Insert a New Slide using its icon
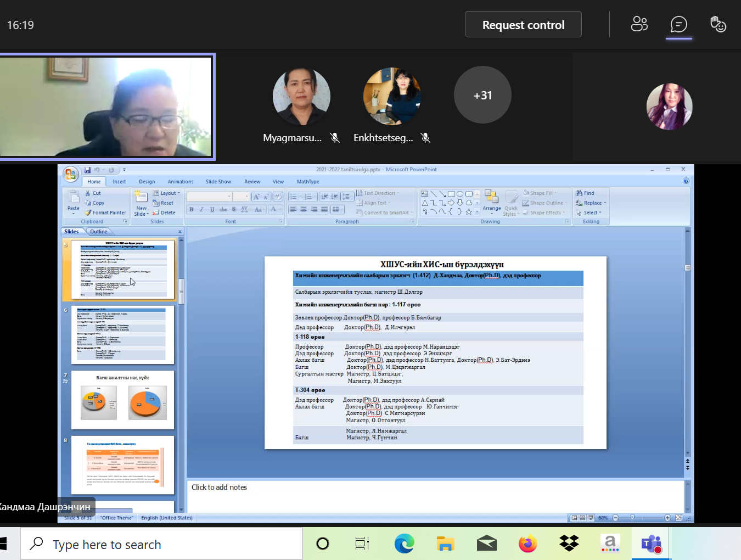741x560 pixels. 142,197
